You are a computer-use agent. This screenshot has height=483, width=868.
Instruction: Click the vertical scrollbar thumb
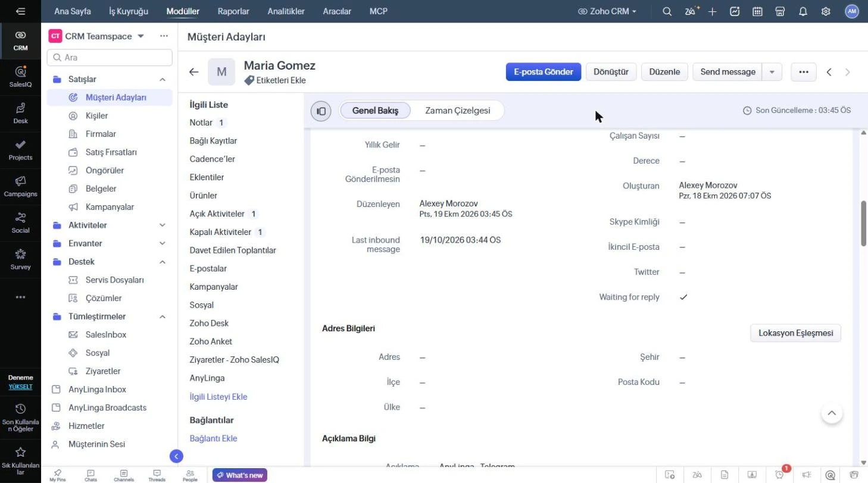point(864,224)
